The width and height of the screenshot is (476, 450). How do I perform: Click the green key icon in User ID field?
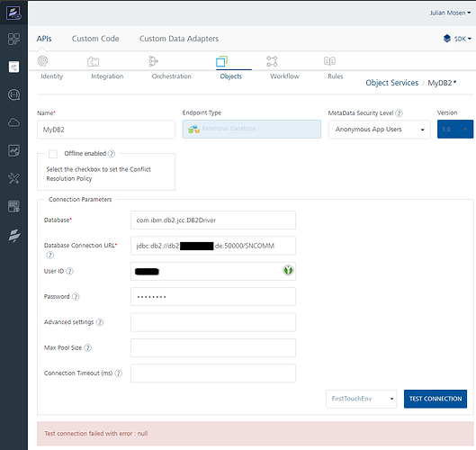288,270
